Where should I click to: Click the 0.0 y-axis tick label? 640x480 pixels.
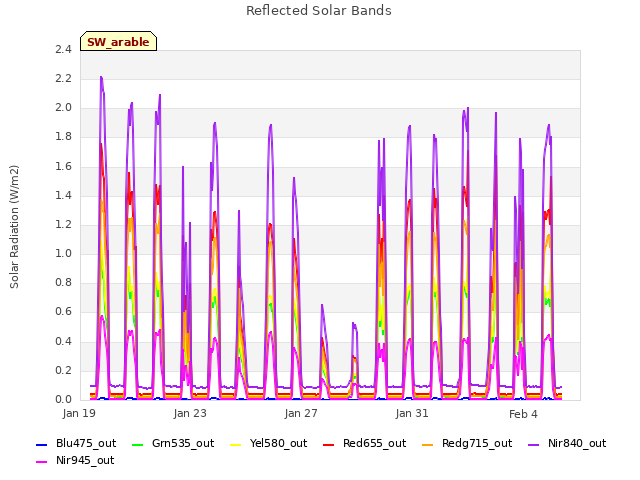point(63,399)
